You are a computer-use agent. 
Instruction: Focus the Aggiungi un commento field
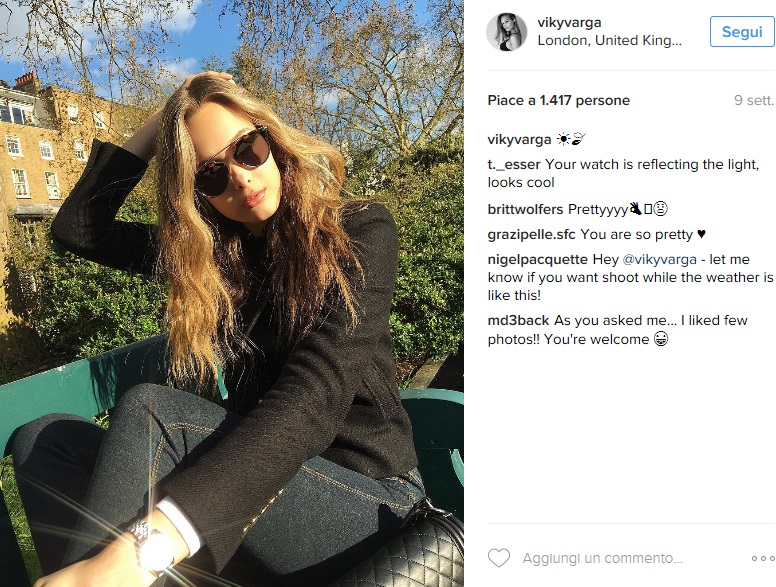[x=603, y=558]
